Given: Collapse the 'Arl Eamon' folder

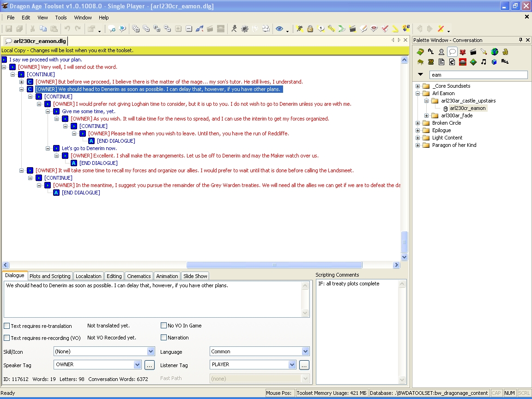Looking at the screenshot, I should [417, 93].
